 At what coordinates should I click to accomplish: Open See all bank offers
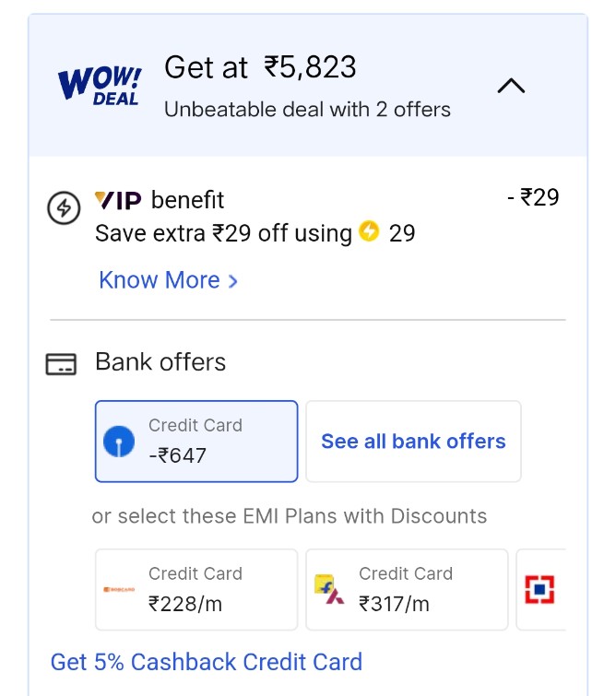(413, 442)
